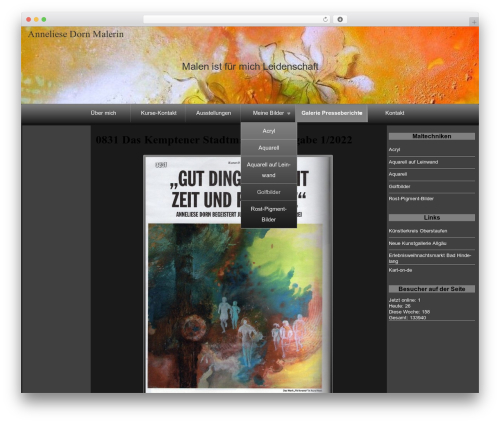The width and height of the screenshot is (500, 423).
Task: Click the 'Jetzt online: 1' counter text
Action: coord(405,300)
